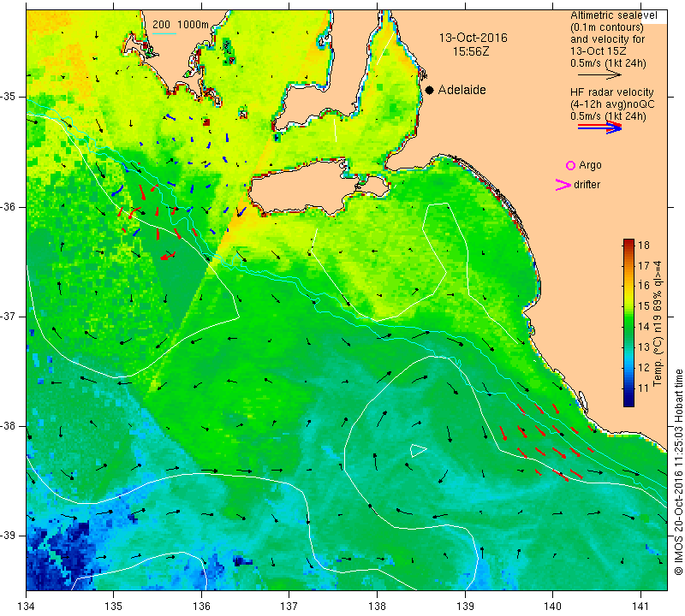This screenshot has height=616, width=685.
Task: Select the "(4-12h avg)noQC" legend line
Action: pyautogui.click(x=612, y=104)
